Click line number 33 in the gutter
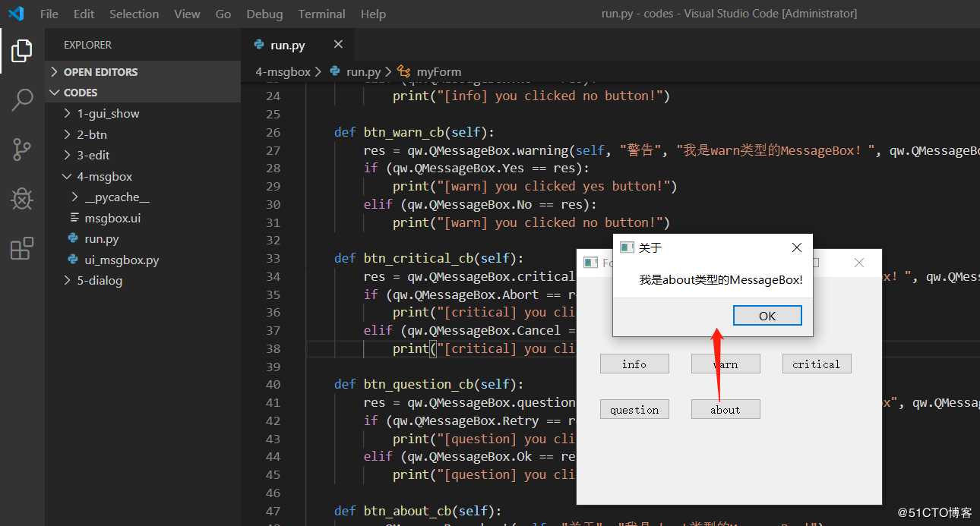The width and height of the screenshot is (980, 526). pyautogui.click(x=273, y=258)
